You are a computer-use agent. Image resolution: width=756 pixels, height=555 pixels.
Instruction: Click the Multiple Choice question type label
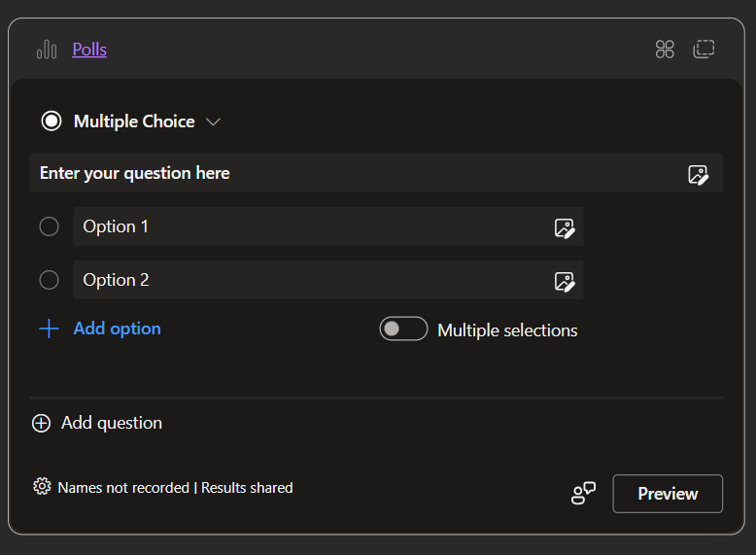point(134,121)
